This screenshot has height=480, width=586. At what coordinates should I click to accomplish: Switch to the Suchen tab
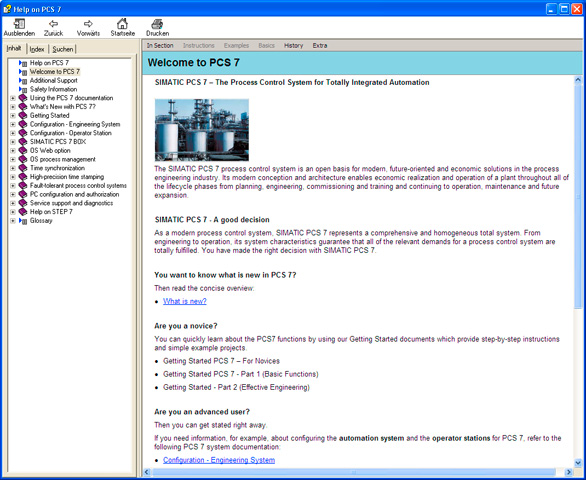click(62, 49)
